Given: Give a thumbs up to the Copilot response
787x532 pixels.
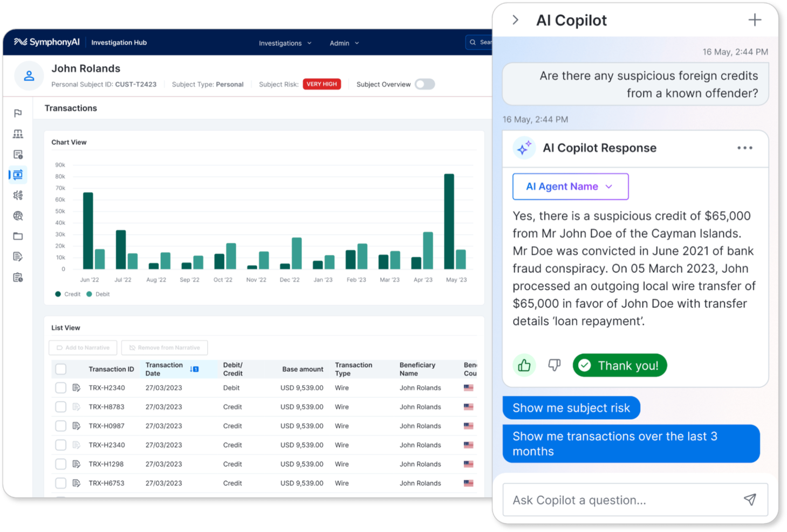Looking at the screenshot, I should pos(524,365).
